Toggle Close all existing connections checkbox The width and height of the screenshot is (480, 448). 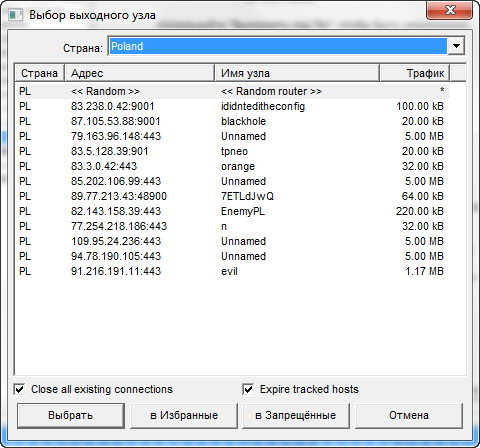coord(19,389)
